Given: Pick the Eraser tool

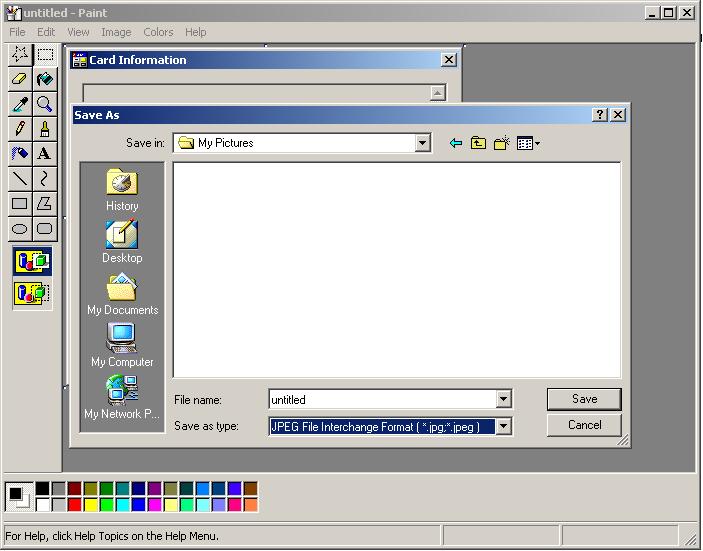Looking at the screenshot, I should point(20,79).
